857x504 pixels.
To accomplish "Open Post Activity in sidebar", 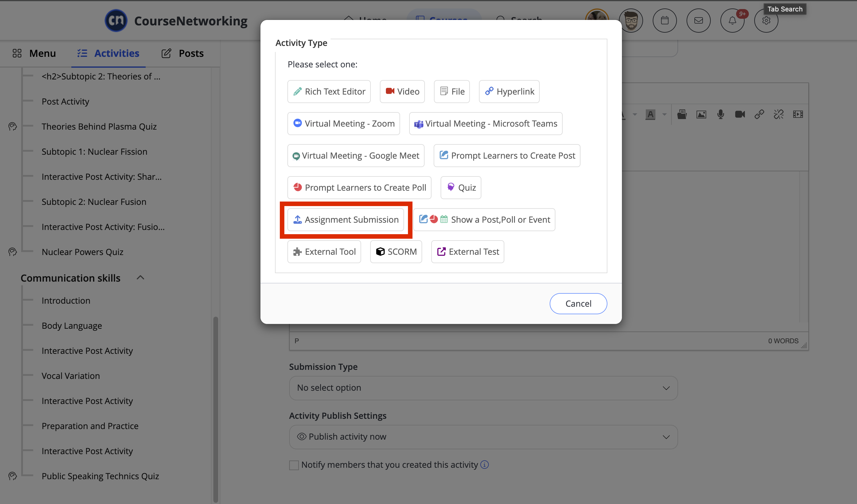I will (x=65, y=101).
